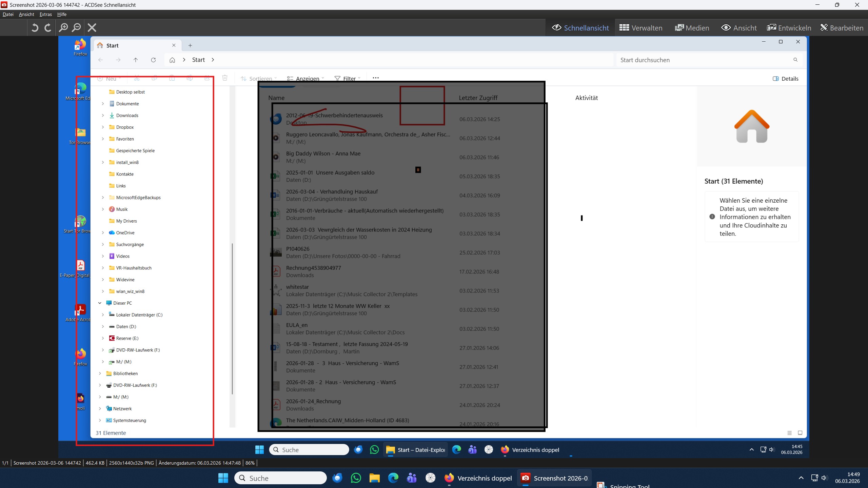Open the Extras menu

45,14
